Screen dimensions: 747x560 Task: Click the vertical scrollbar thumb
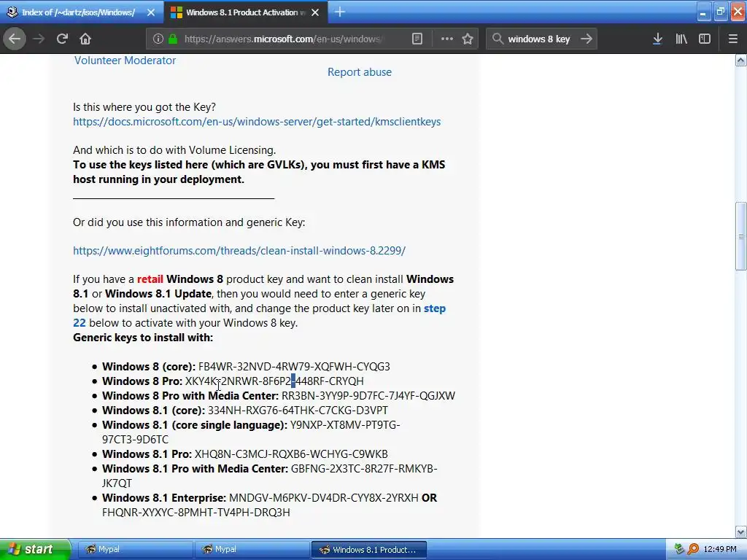(x=741, y=236)
